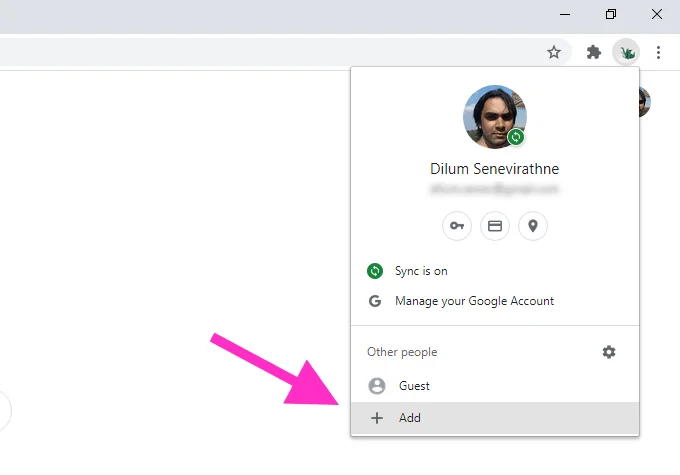Open saved passwords via the key icon
Screen dimensions: 680x475
[x=456, y=226]
